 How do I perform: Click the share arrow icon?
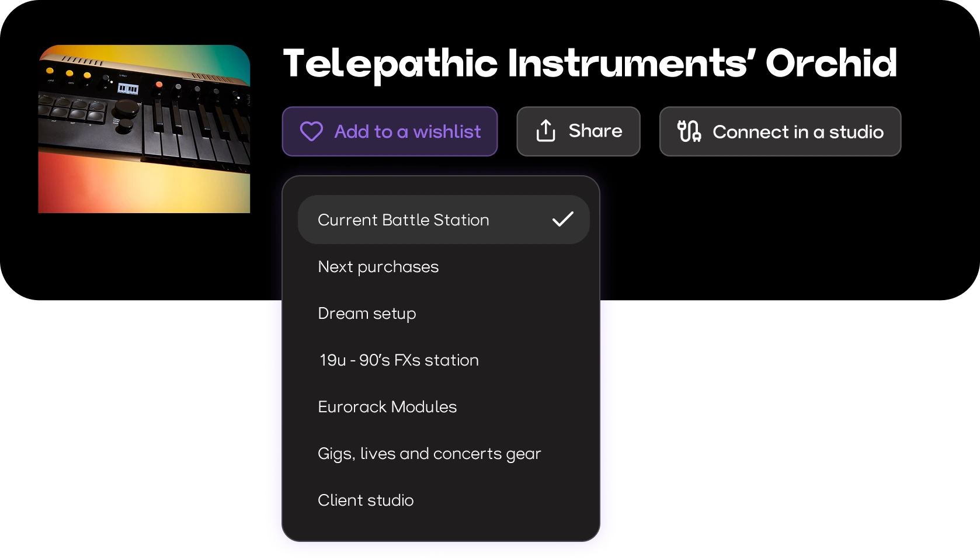(x=545, y=131)
